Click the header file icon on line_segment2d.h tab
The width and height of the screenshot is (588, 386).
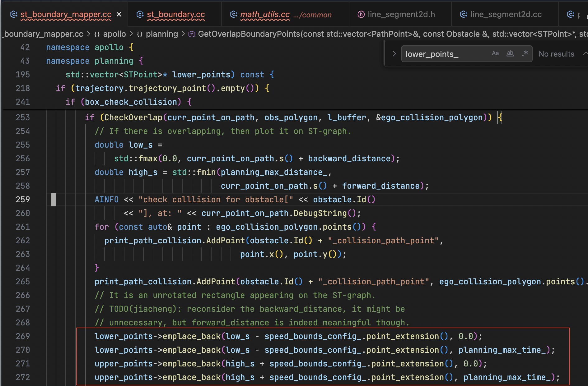tap(361, 15)
